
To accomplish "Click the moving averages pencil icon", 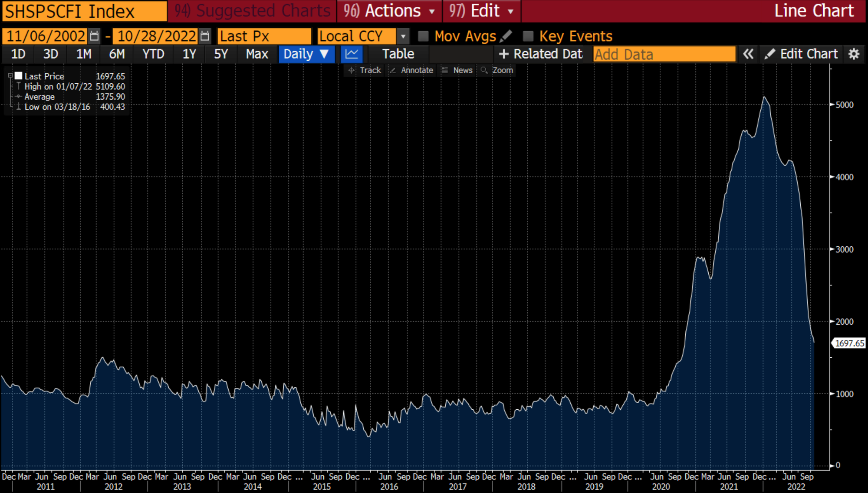I will (x=506, y=36).
